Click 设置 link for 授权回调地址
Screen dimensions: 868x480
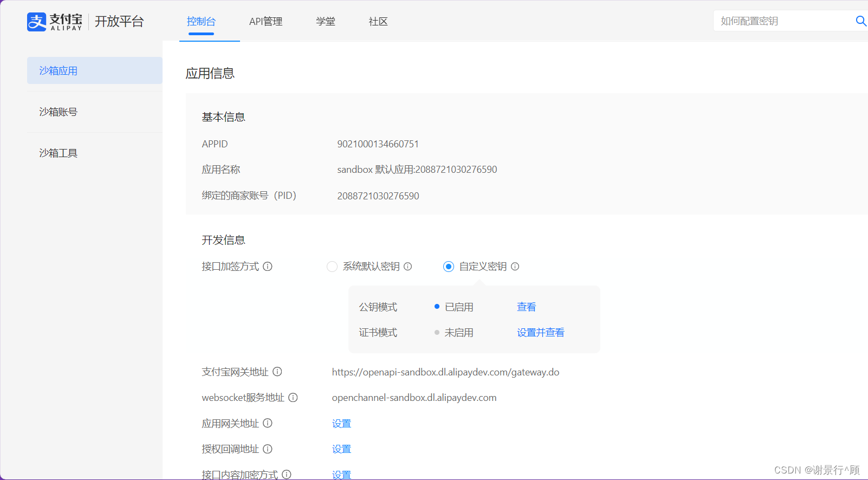point(341,449)
